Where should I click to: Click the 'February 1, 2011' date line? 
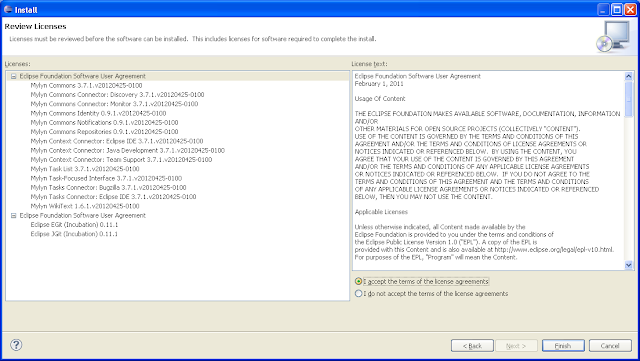click(379, 84)
